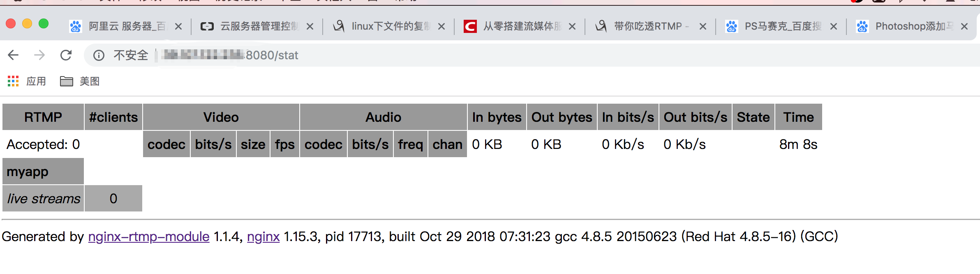Close the linux下文件的复制 tab

tap(441, 27)
